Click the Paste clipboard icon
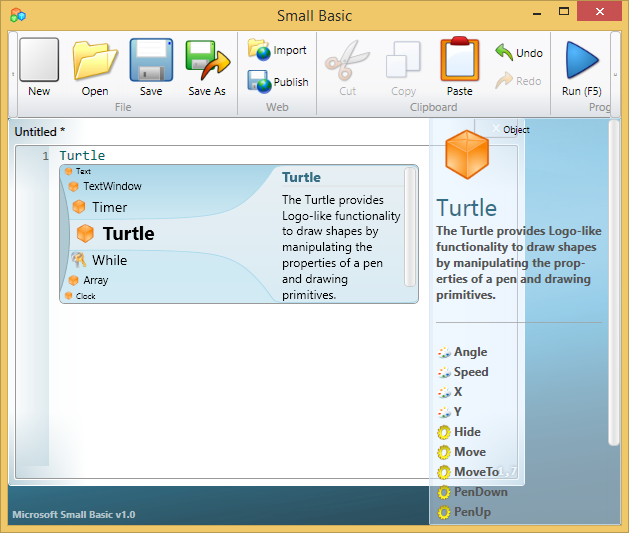 coord(460,59)
